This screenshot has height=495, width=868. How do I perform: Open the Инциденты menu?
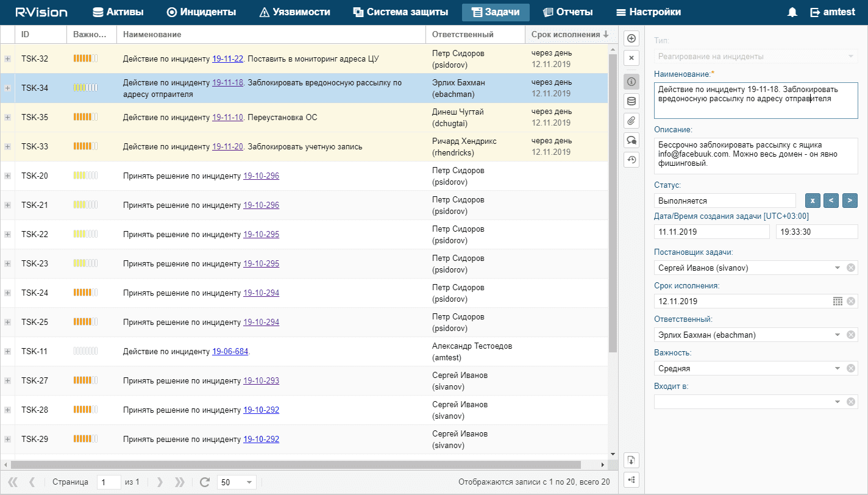(201, 12)
